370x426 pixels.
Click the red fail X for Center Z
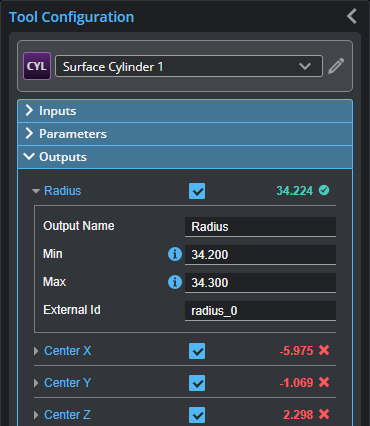point(324,414)
